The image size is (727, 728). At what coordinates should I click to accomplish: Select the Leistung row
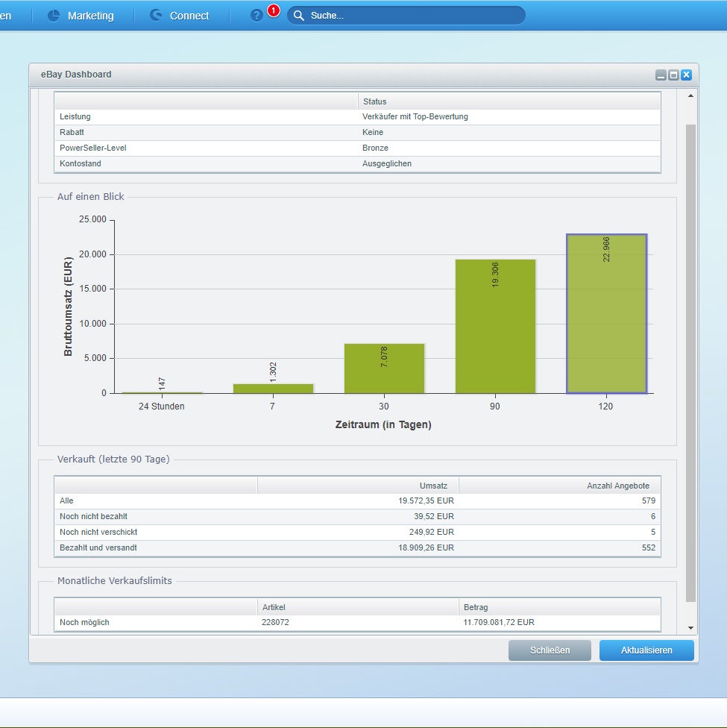(357, 117)
